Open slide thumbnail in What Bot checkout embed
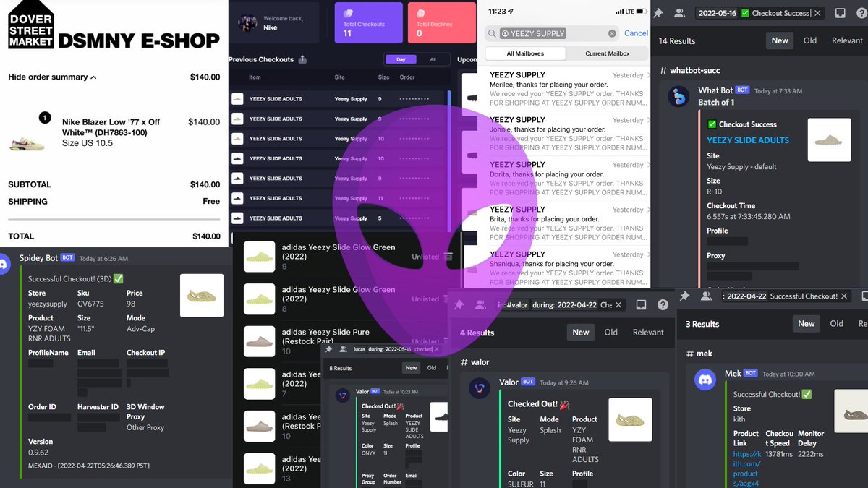This screenshot has height=488, width=868. [829, 140]
